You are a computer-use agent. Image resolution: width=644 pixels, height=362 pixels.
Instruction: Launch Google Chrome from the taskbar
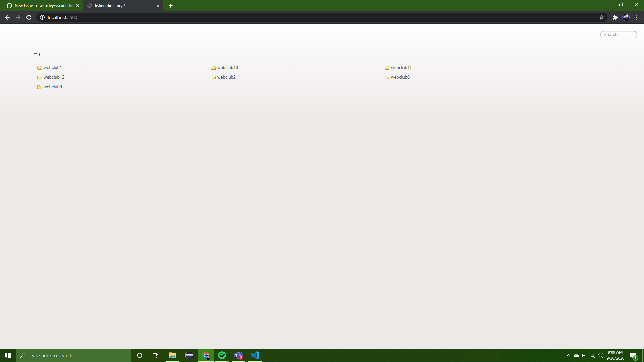tap(206, 355)
